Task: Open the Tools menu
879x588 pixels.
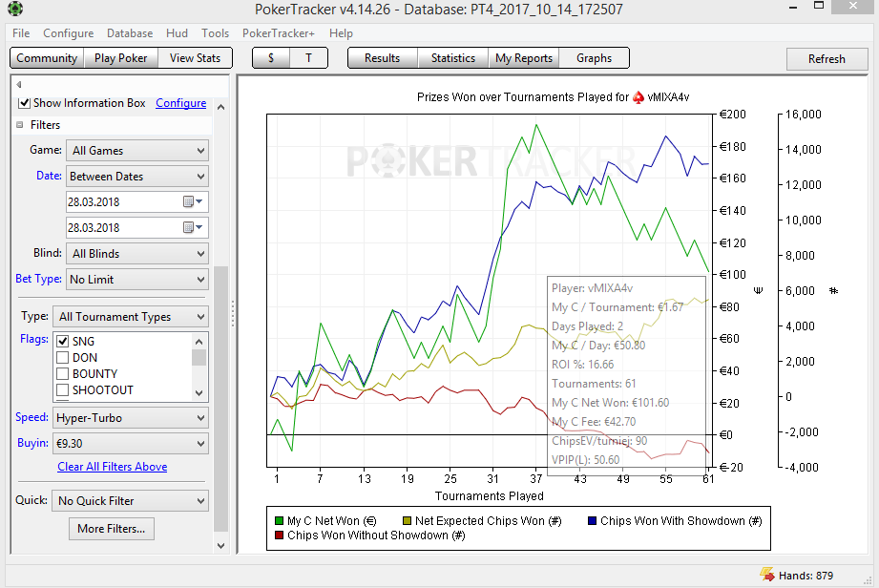Action: pyautogui.click(x=216, y=33)
